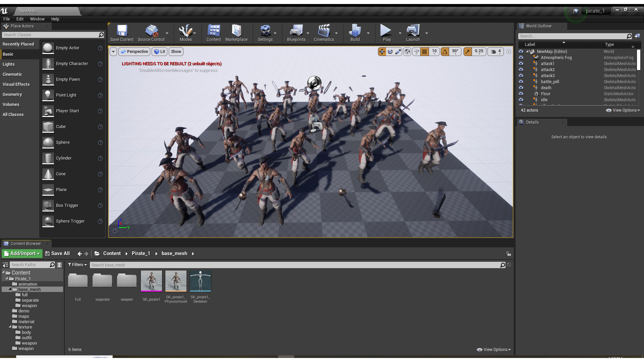Open the Filters dropdown in Content Browser
This screenshot has width=644, height=362.
pyautogui.click(x=77, y=265)
